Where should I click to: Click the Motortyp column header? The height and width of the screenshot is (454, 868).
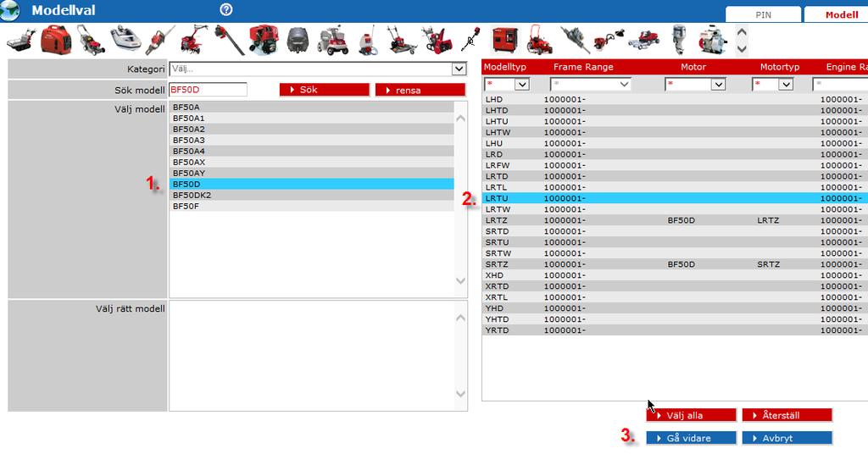click(x=780, y=67)
